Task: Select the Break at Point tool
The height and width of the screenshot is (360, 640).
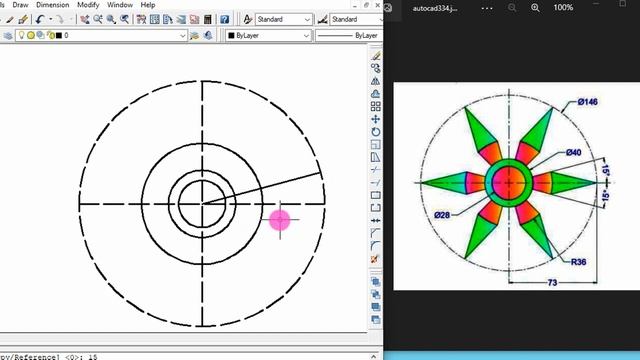Action: 376,195
